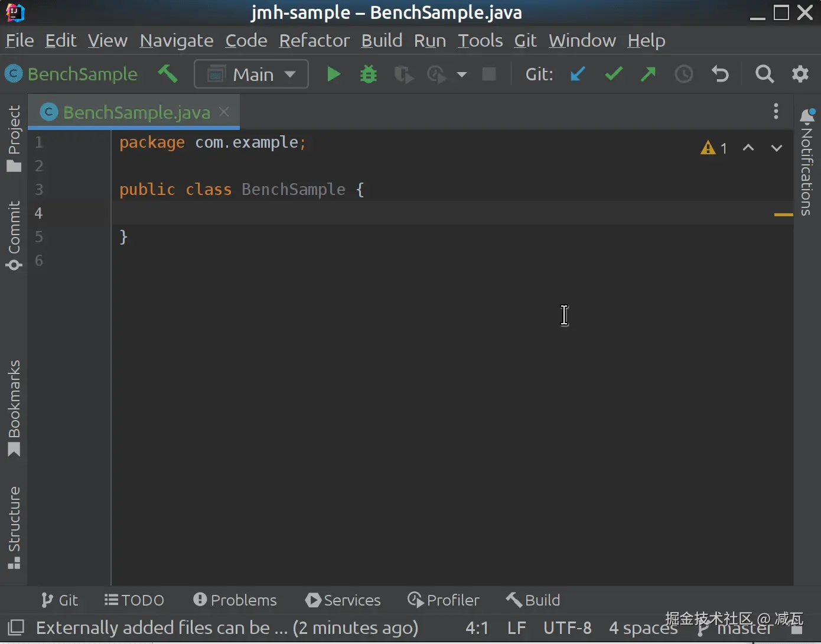Toggle the Project tool window
Image resolution: width=821 pixels, height=644 pixels.
(x=14, y=138)
